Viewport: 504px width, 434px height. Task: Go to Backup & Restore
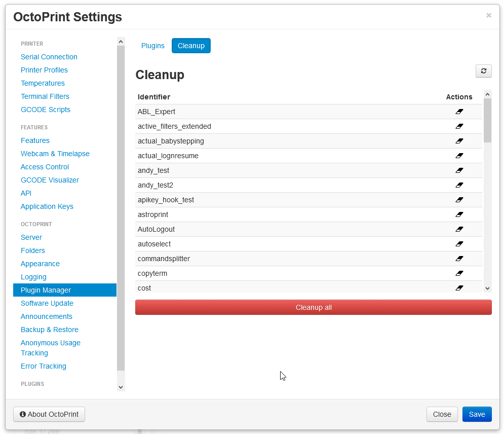50,330
